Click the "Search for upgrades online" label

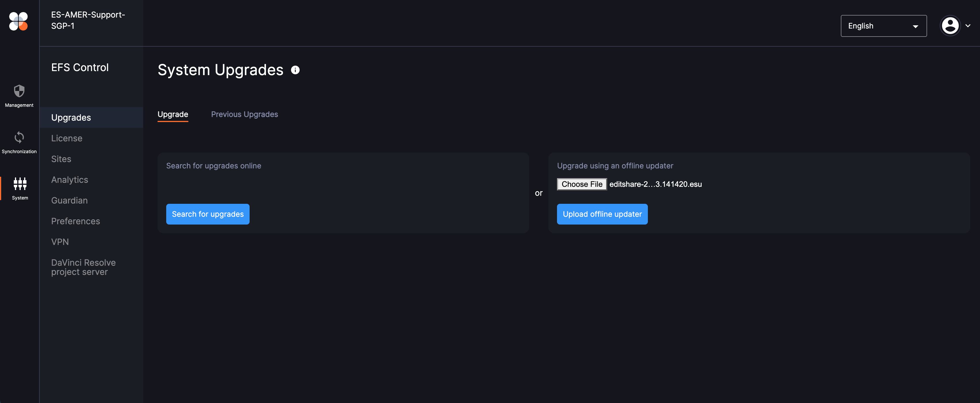click(x=213, y=166)
